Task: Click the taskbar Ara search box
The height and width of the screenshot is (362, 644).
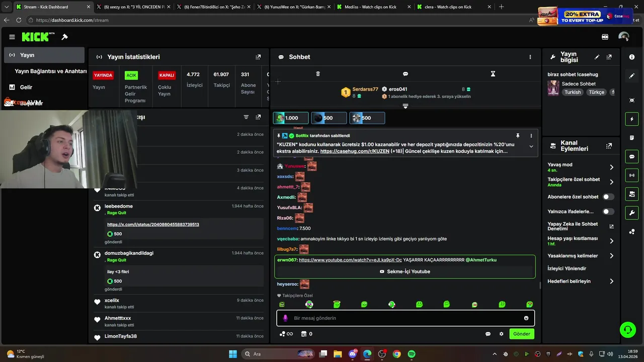Action: tap(278, 354)
